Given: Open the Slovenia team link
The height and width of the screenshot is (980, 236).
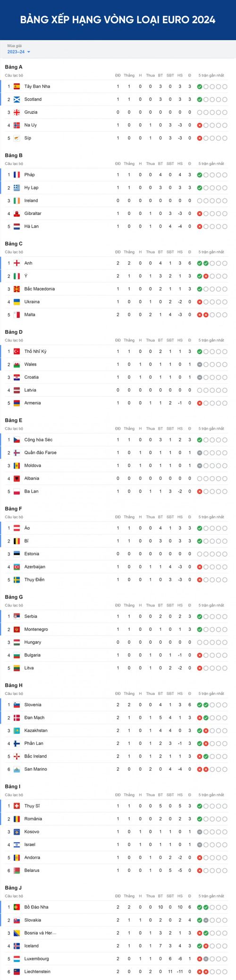Looking at the screenshot, I should [x=33, y=705].
